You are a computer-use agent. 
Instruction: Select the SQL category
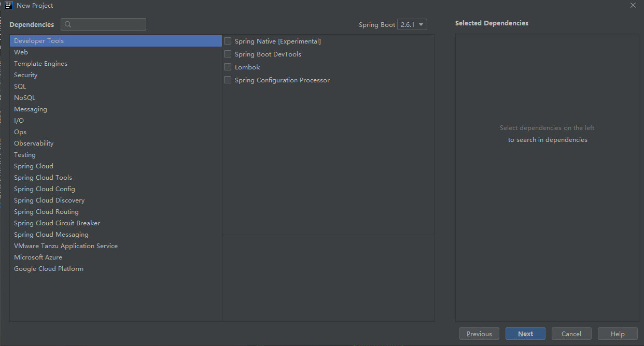point(20,86)
